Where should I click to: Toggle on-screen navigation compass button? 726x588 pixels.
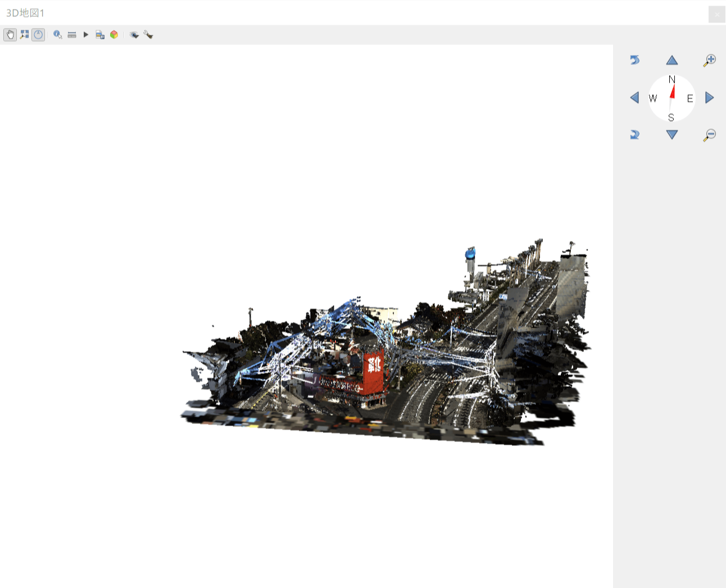pos(38,35)
